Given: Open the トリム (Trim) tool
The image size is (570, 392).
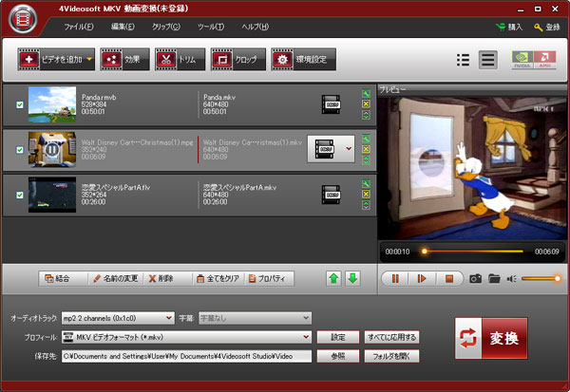Looking at the screenshot, I should pos(180,59).
